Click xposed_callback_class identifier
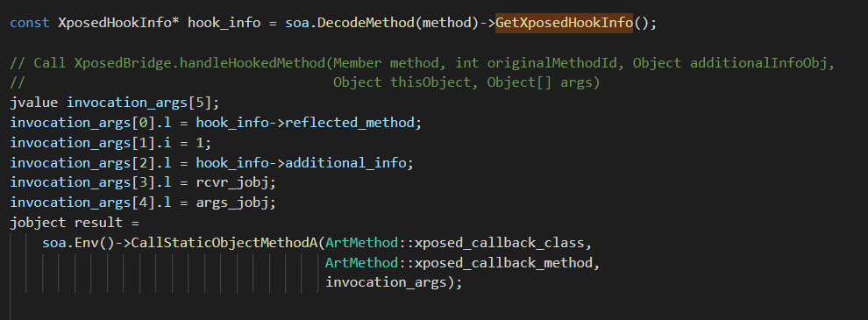Image resolution: width=868 pixels, height=320 pixels. click(x=500, y=243)
